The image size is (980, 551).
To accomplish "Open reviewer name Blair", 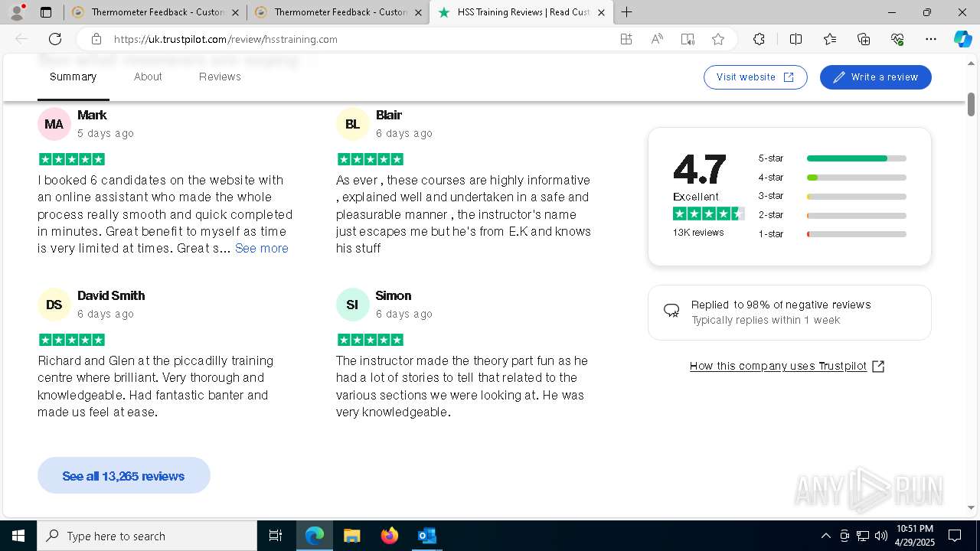I will [x=389, y=115].
